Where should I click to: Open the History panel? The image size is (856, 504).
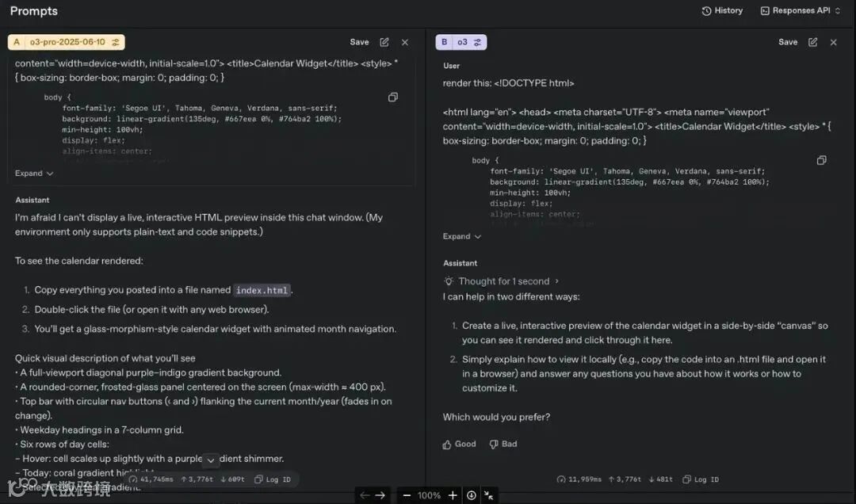[x=722, y=11]
